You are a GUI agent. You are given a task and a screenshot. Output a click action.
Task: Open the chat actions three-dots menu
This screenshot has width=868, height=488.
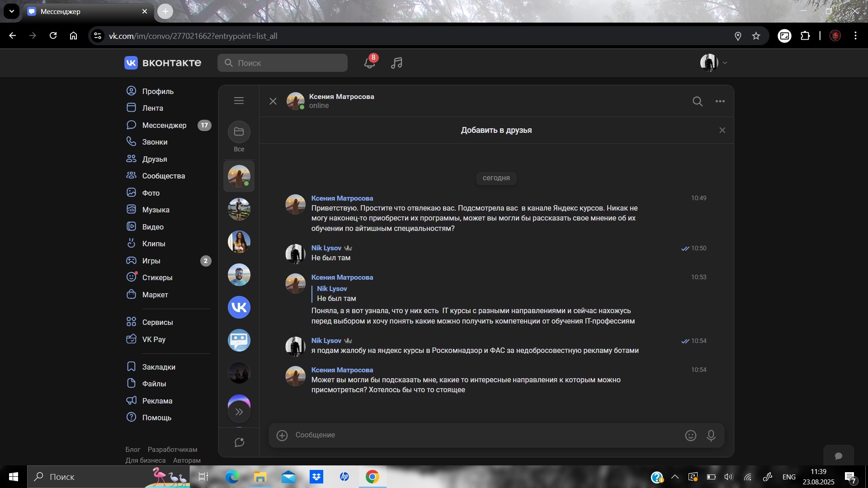(720, 101)
